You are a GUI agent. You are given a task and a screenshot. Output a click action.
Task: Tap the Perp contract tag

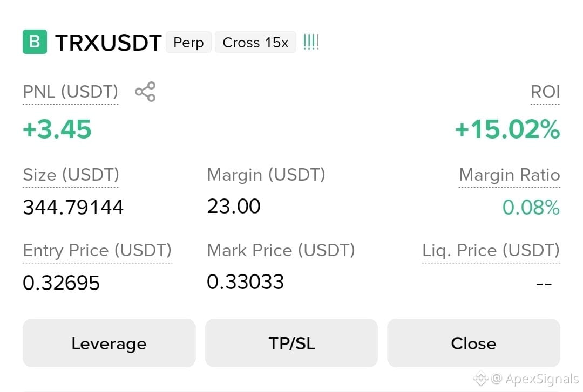[188, 43]
